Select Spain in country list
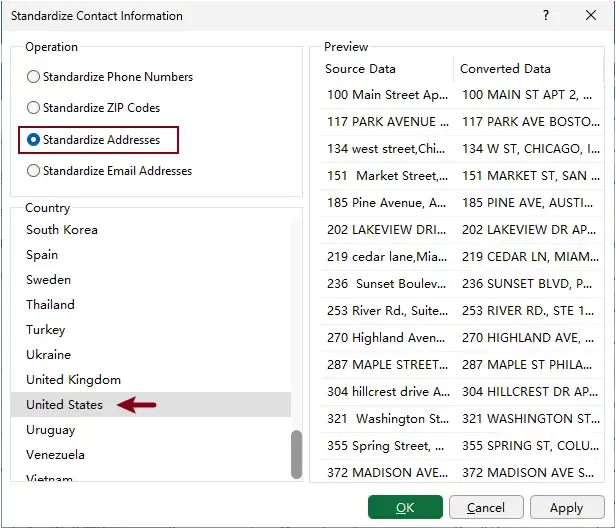The height and width of the screenshot is (529, 616). (x=151, y=254)
